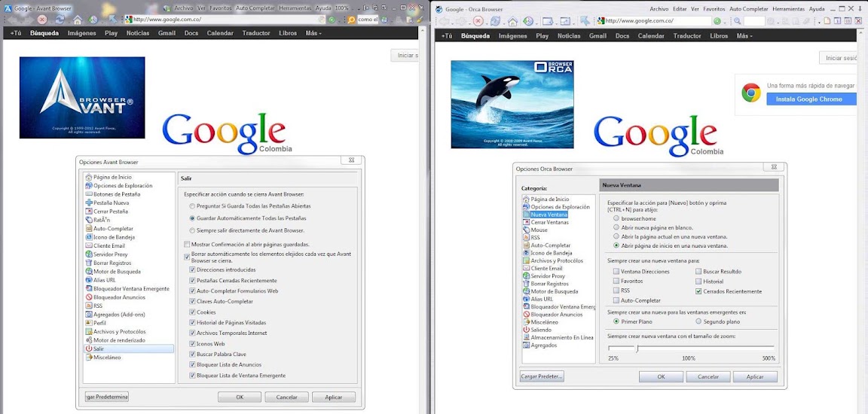This screenshot has height=414, width=868.
Task: Select browser:home radio option in Orca
Action: [x=616, y=218]
